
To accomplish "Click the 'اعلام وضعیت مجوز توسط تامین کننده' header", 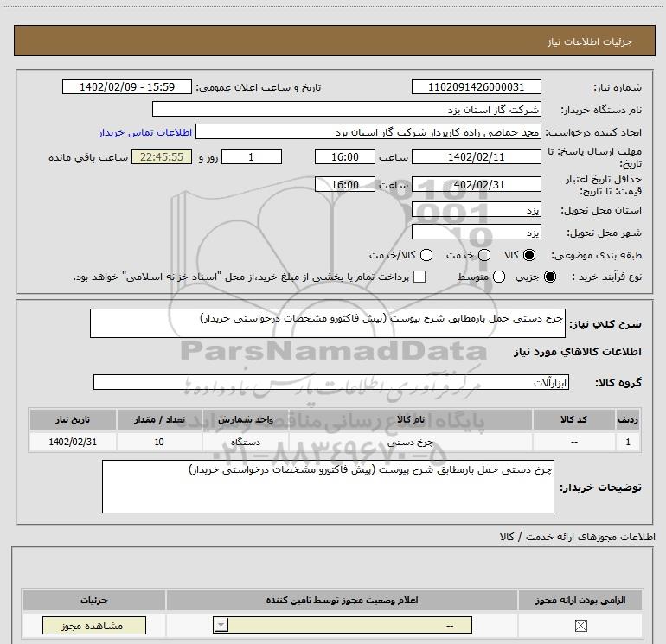I will point(342,600).
